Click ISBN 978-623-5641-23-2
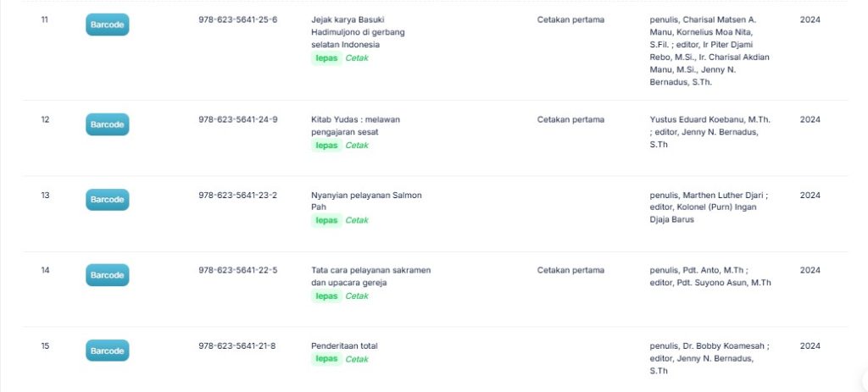868x392 pixels. (237, 195)
